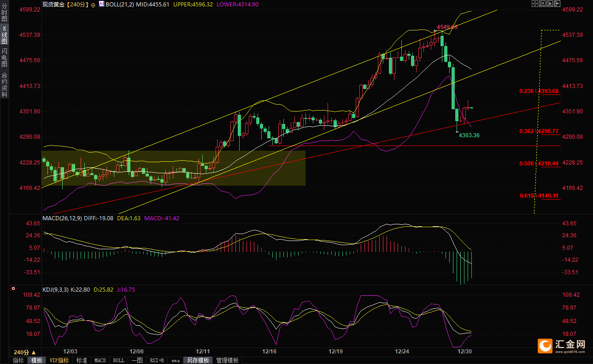Screen dimensions: 593x364
Task: Select the K线图 side tab
Action: point(4,35)
